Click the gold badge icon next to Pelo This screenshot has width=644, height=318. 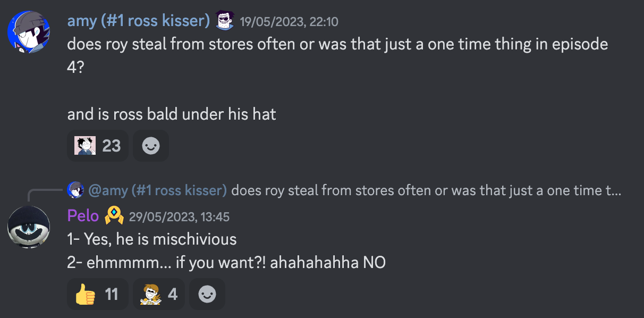tap(114, 215)
